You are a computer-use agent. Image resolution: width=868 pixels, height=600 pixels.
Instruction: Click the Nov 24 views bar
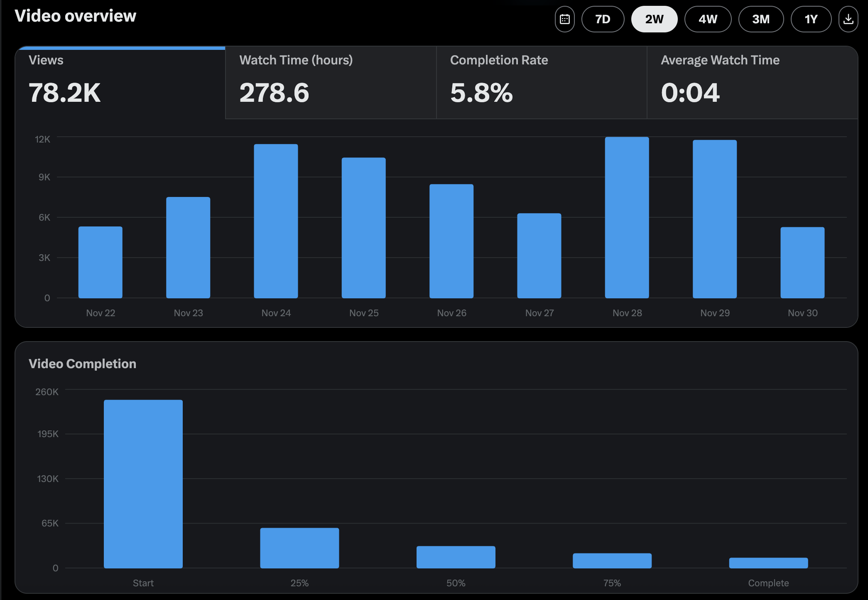coord(276,221)
